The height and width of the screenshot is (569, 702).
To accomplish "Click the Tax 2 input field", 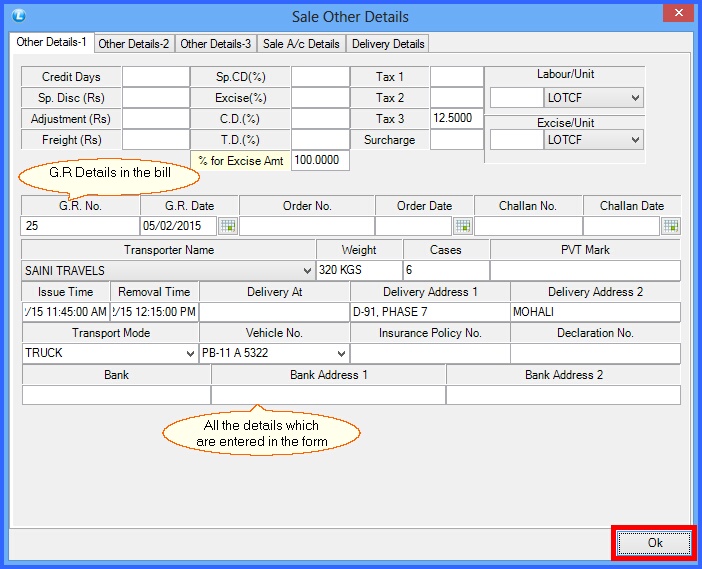I will [x=457, y=98].
